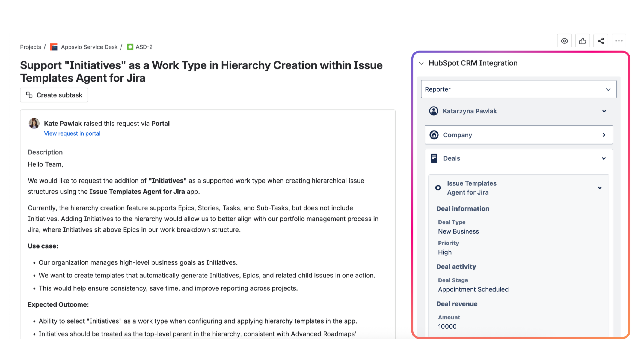Click Kate Pawlak's avatar image
Image resolution: width=644 pixels, height=362 pixels.
click(x=34, y=123)
